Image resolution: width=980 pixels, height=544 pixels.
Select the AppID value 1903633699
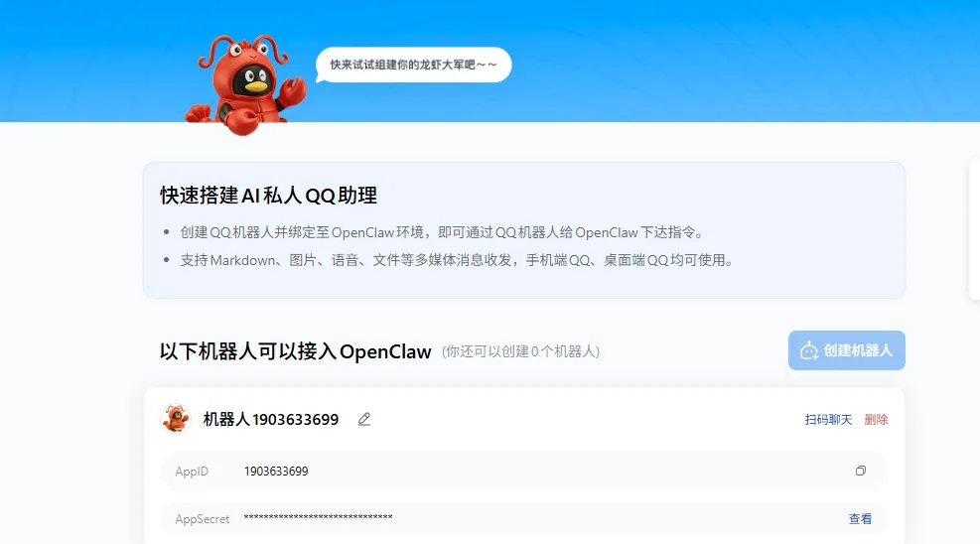pyautogui.click(x=276, y=472)
